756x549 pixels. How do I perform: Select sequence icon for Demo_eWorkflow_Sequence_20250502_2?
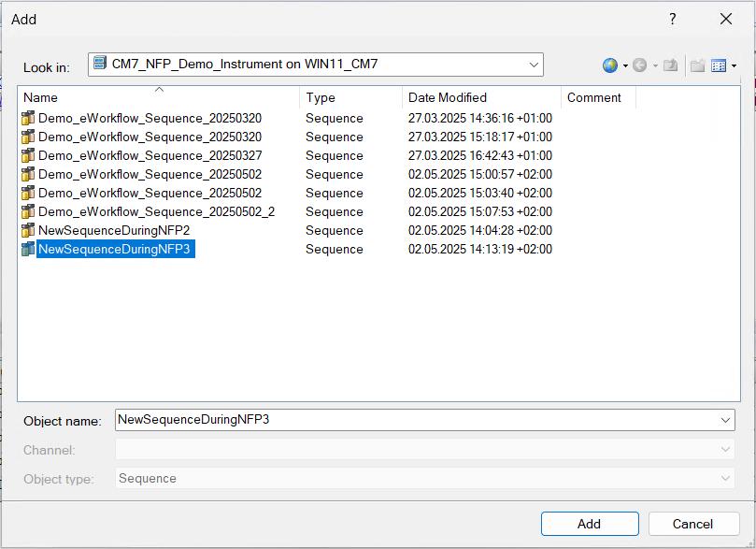[x=28, y=211]
